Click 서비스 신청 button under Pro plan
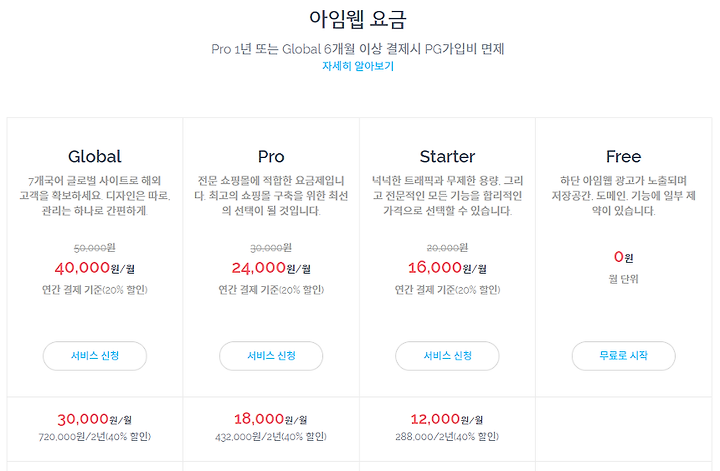720x471 pixels. click(x=271, y=356)
